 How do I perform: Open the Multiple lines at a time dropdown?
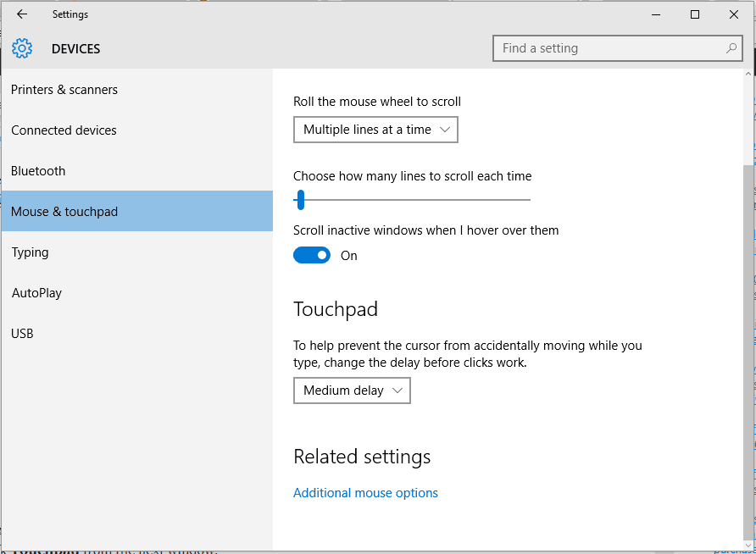[x=375, y=130]
